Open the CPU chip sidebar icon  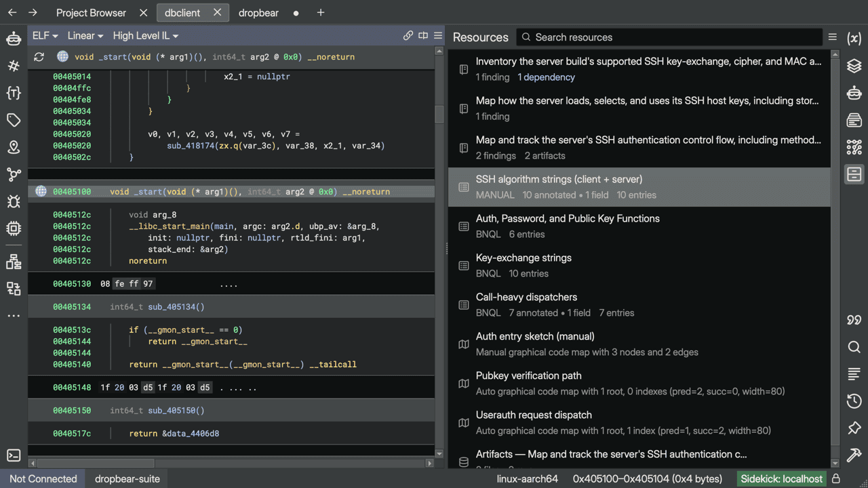pyautogui.click(x=14, y=228)
